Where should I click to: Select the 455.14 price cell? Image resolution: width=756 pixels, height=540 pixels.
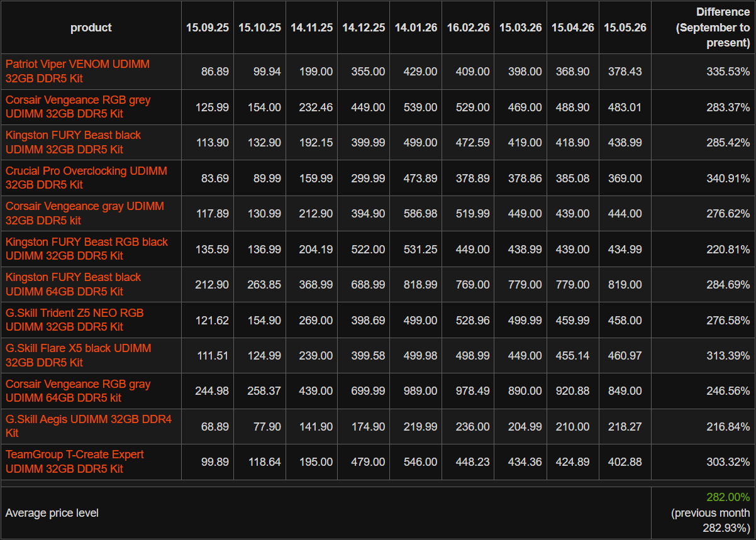pyautogui.click(x=573, y=356)
